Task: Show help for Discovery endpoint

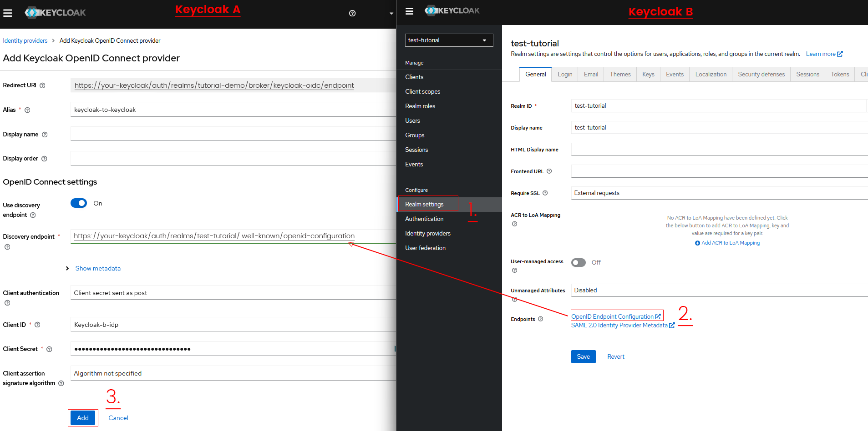Action: 7,247
